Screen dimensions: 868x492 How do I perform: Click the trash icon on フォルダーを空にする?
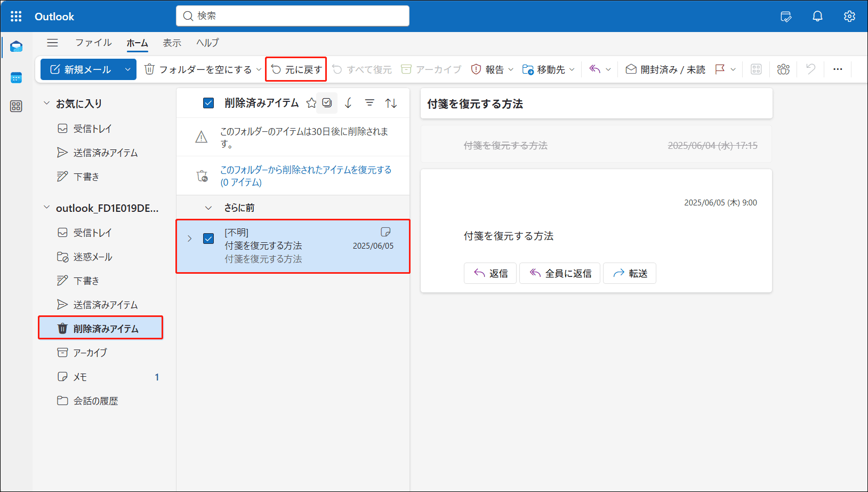(x=149, y=69)
